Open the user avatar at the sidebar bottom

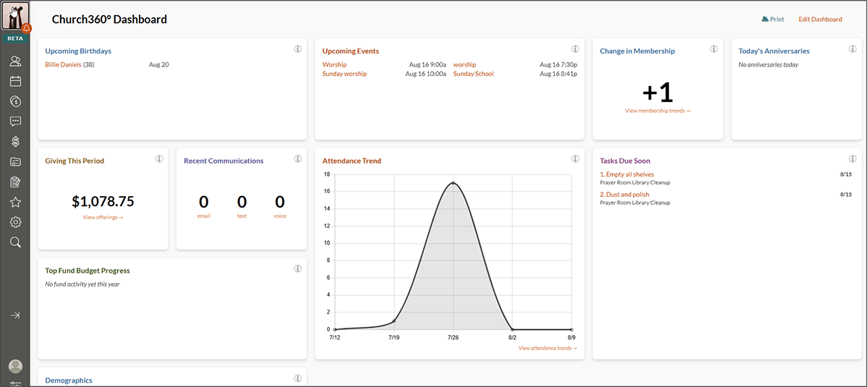coord(15,367)
